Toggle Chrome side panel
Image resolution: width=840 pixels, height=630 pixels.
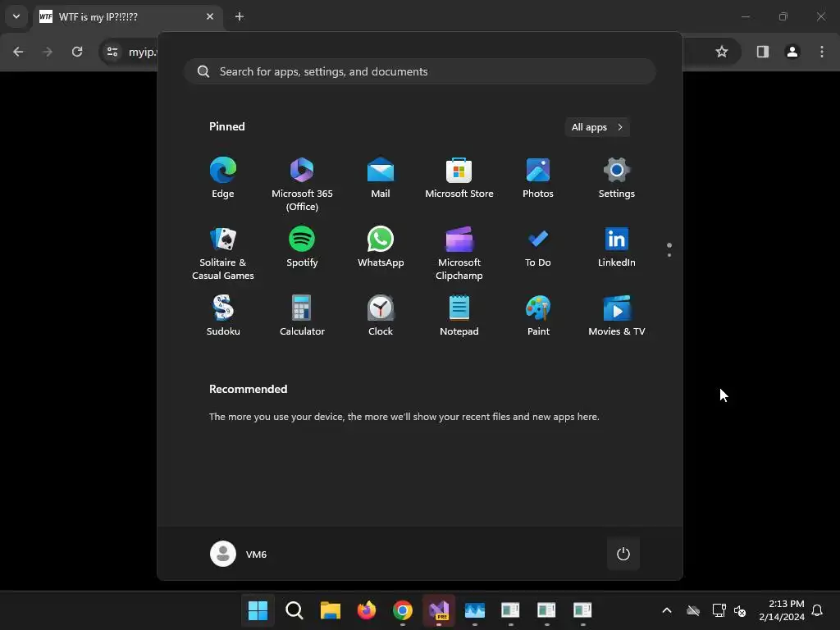pos(762,52)
